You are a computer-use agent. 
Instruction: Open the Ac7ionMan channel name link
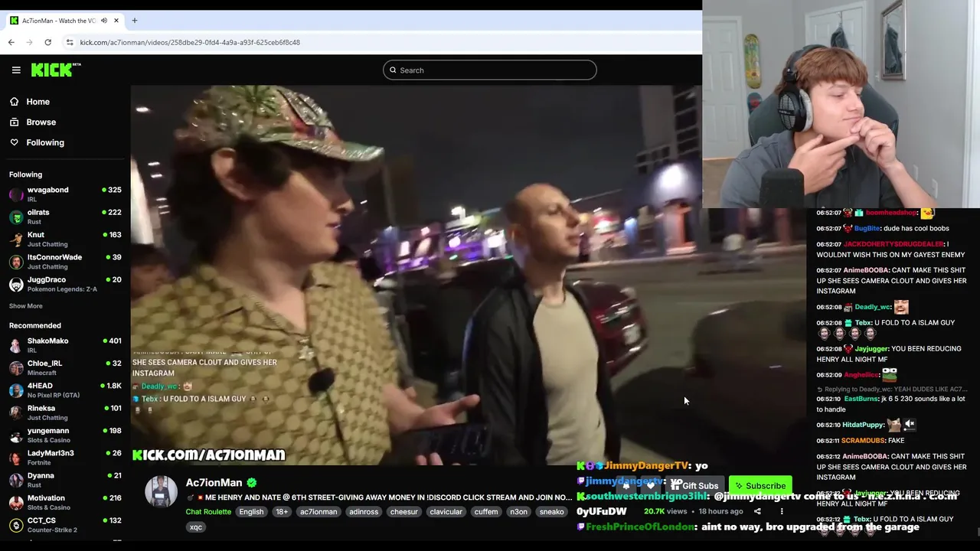(214, 483)
